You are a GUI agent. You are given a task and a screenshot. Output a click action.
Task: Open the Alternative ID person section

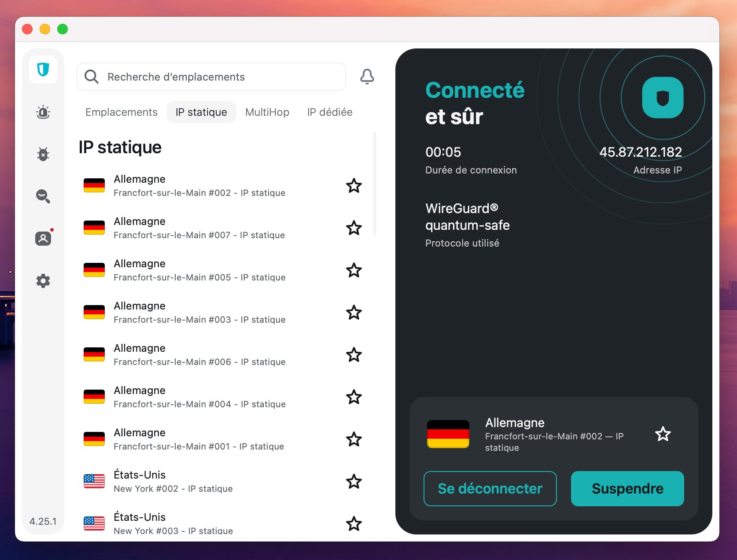(43, 238)
